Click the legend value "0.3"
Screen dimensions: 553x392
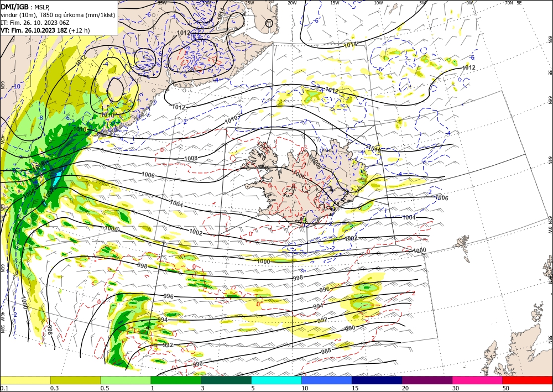[55, 388]
